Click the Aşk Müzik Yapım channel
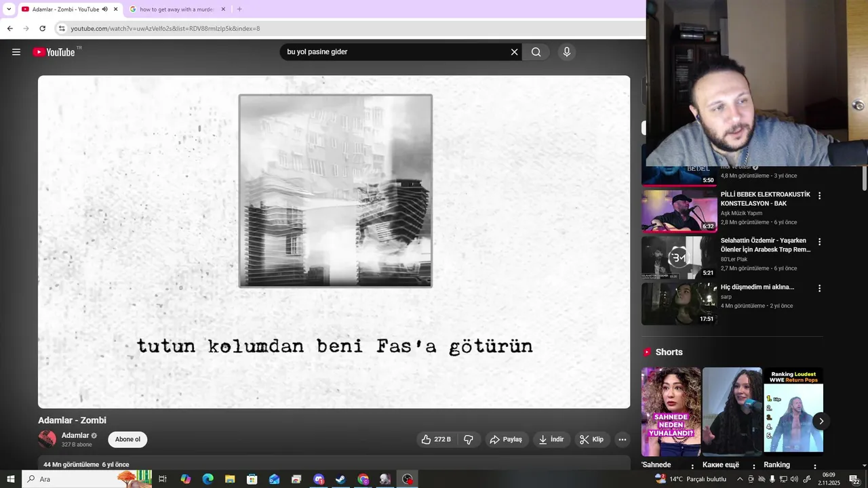The height and width of the screenshot is (488, 868). 741,213
